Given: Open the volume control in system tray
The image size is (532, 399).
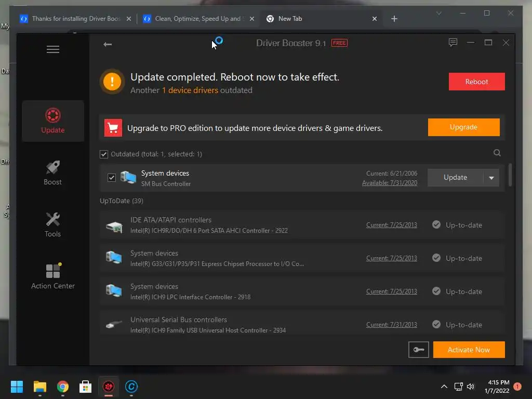Looking at the screenshot, I should point(471,387).
